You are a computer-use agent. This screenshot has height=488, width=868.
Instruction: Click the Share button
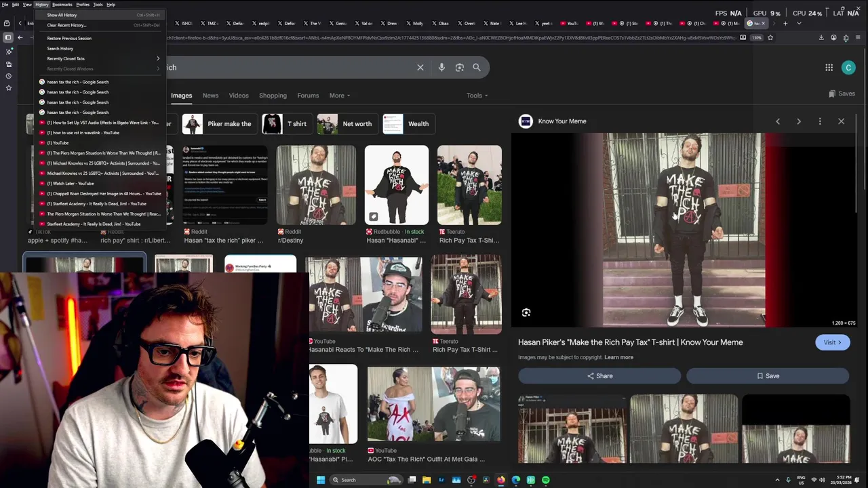599,375
